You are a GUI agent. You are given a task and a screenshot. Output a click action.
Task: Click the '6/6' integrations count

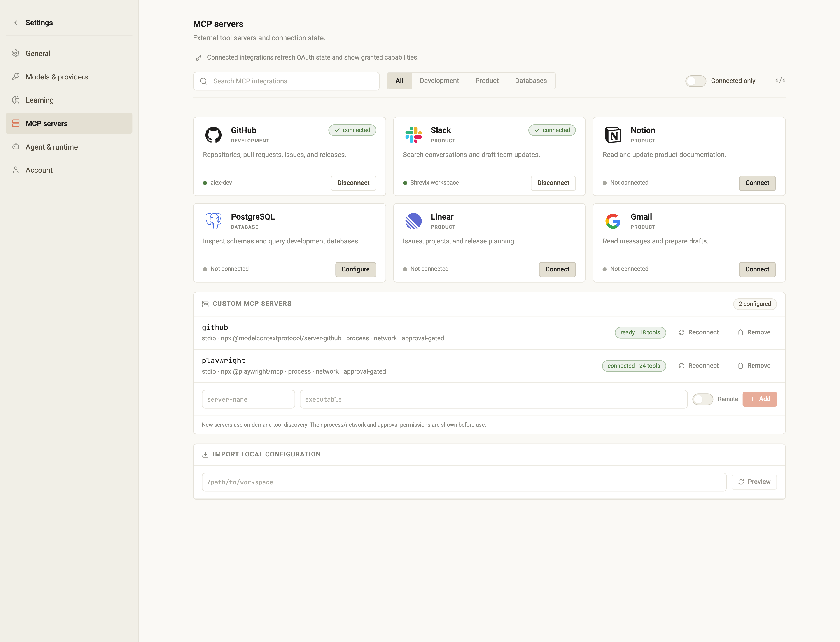click(780, 81)
